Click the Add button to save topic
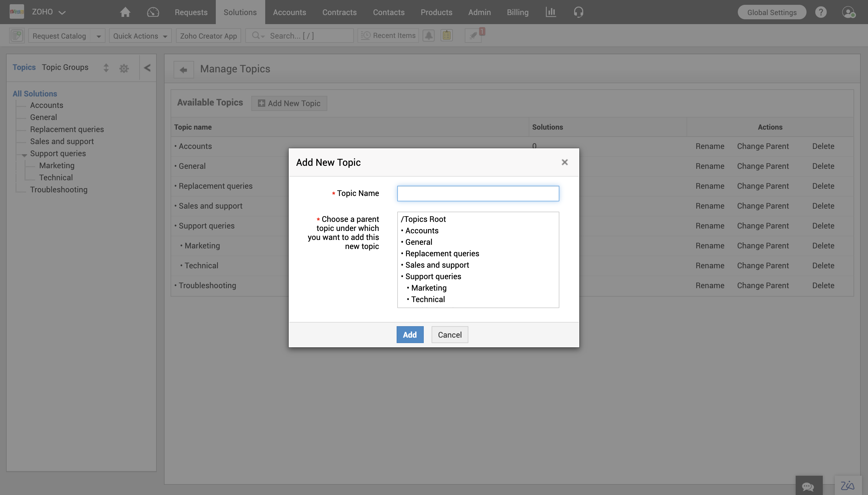Image resolution: width=868 pixels, height=495 pixels. pyautogui.click(x=410, y=335)
